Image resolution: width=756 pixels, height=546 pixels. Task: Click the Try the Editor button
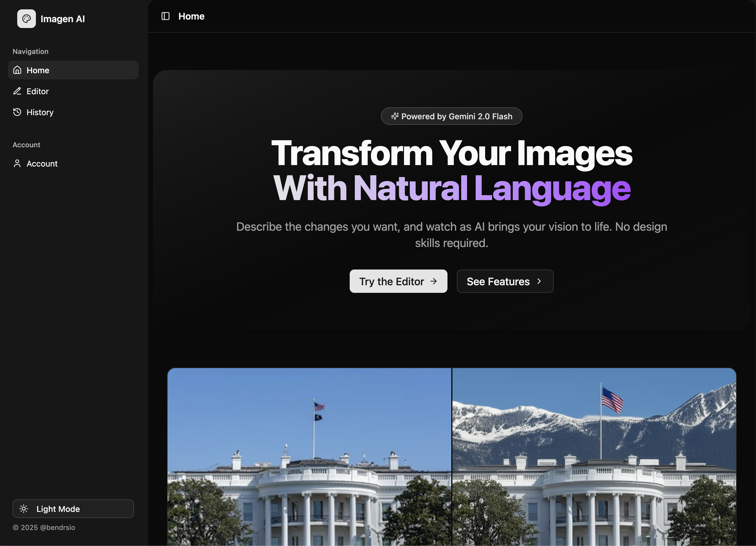[398, 281]
